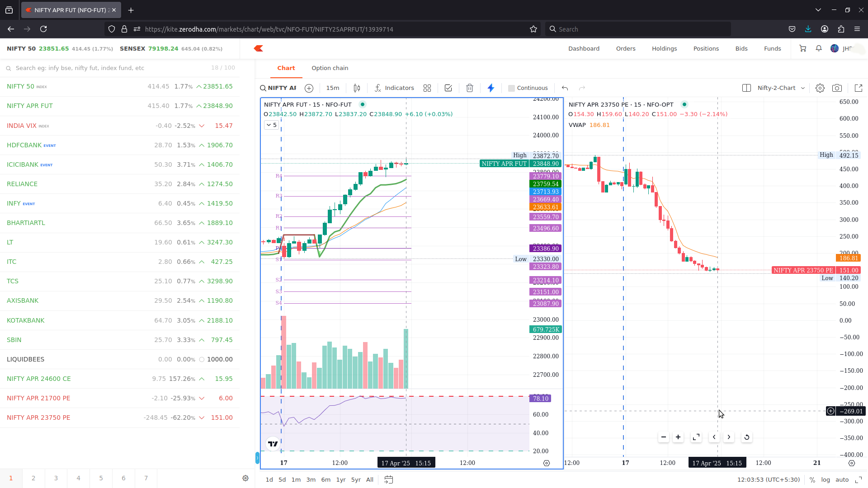This screenshot has height=488, width=868.
Task: Expand the side panel handle left of chart
Action: (257, 458)
